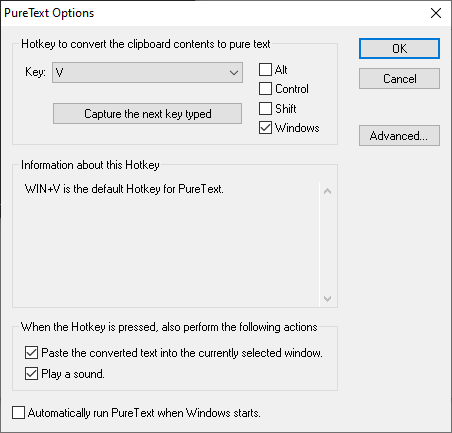Viewport: 452px width, 433px height.
Task: Click Capture the next key typed
Action: (x=147, y=114)
